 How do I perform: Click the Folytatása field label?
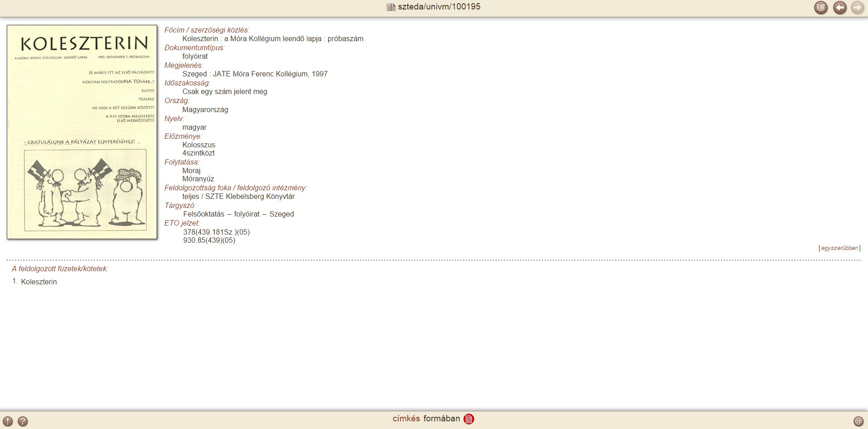(x=182, y=162)
